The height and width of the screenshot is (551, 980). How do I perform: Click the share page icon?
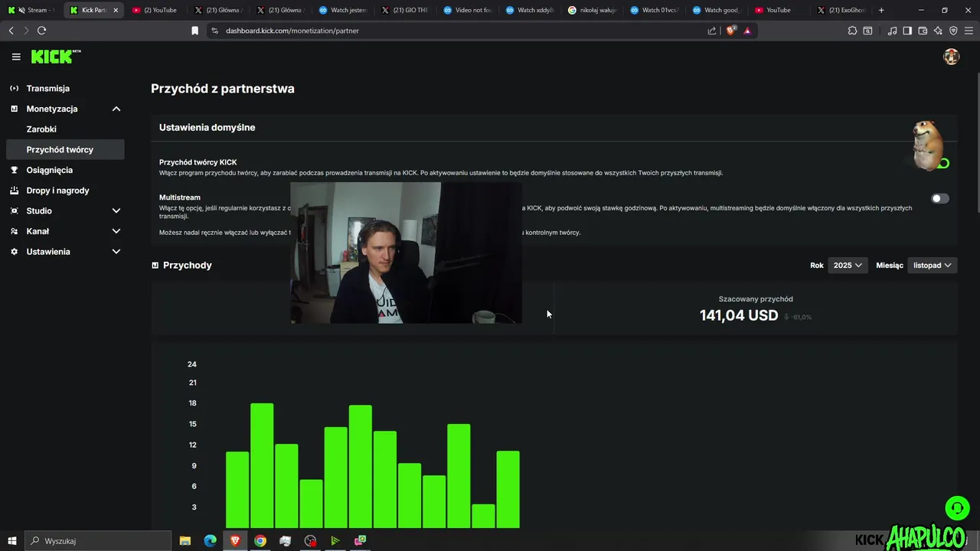pyautogui.click(x=712, y=31)
